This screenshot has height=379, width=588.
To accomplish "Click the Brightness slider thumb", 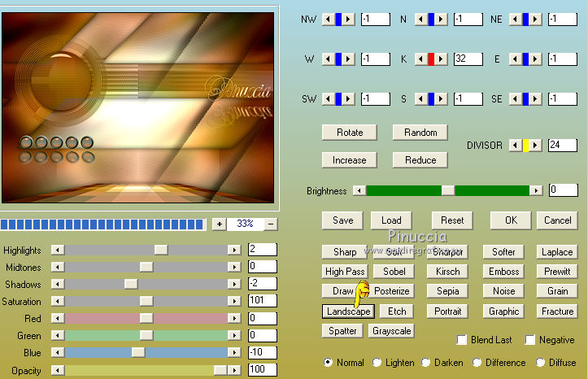I will coord(448,190).
